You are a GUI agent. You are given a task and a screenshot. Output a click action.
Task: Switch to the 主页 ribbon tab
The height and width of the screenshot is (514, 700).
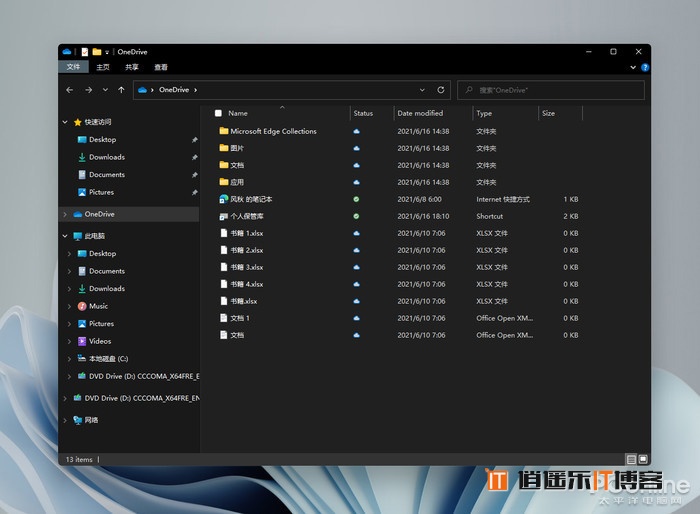pos(103,67)
